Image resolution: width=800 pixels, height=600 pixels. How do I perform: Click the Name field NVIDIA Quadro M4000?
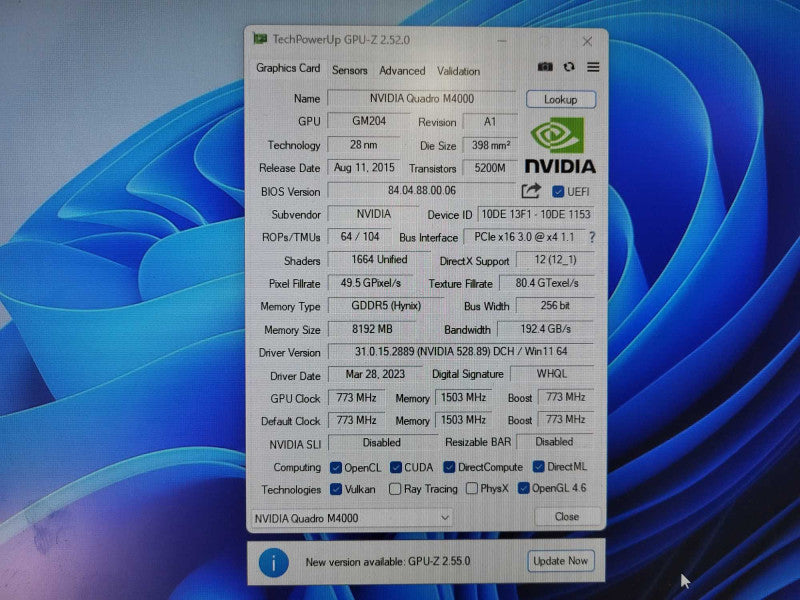coord(421,98)
